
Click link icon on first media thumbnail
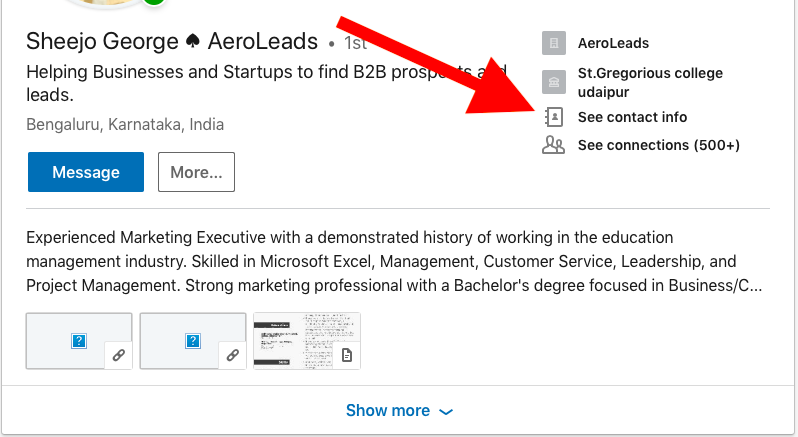[x=119, y=355]
